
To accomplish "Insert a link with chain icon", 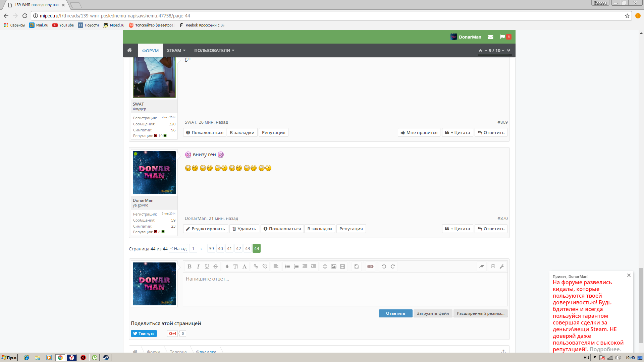I will click(x=256, y=266).
